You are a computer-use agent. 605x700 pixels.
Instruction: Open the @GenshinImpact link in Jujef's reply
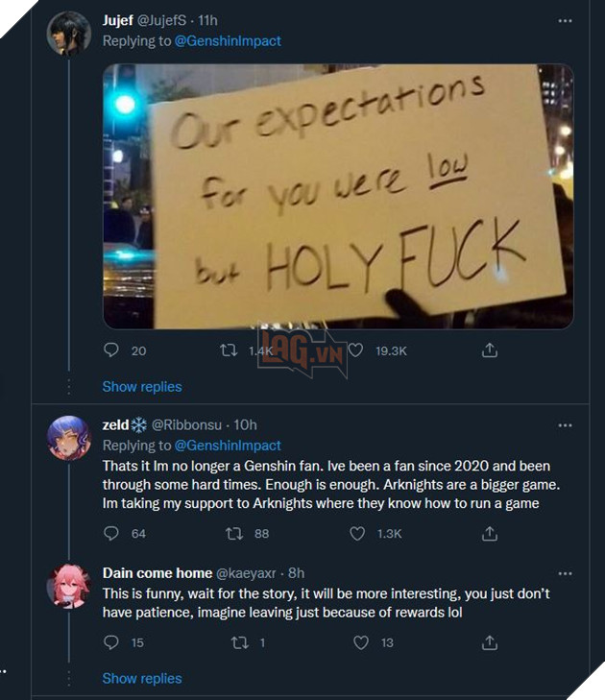coord(228,41)
